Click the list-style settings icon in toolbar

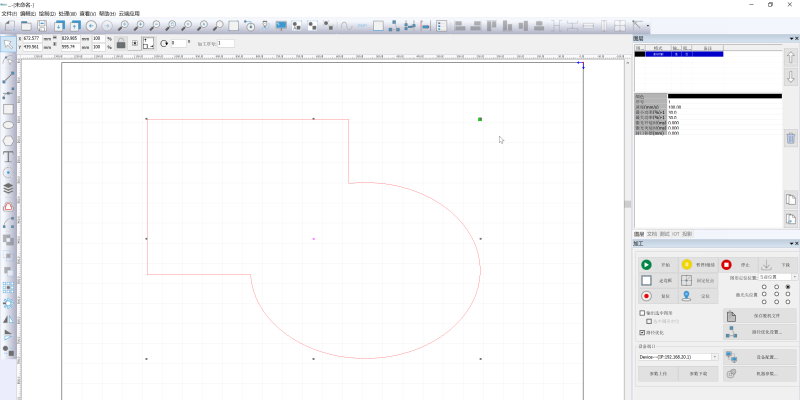[x=442, y=26]
